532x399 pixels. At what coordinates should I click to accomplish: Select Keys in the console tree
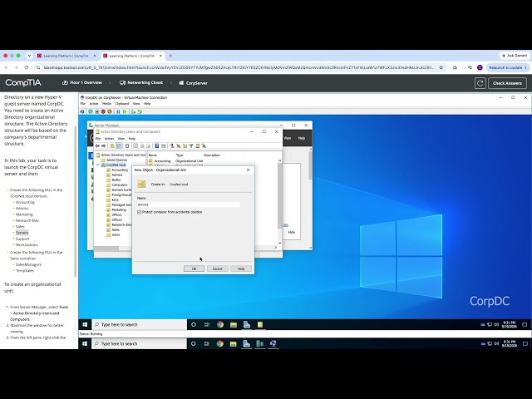coord(113,199)
